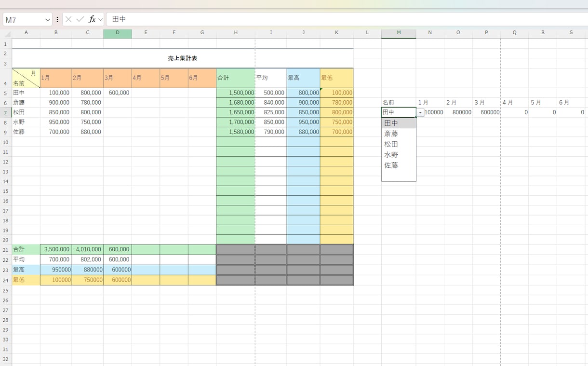Click the yellow 最低 header cell in row 4
Image resolution: width=588 pixels, height=366 pixels.
point(336,78)
